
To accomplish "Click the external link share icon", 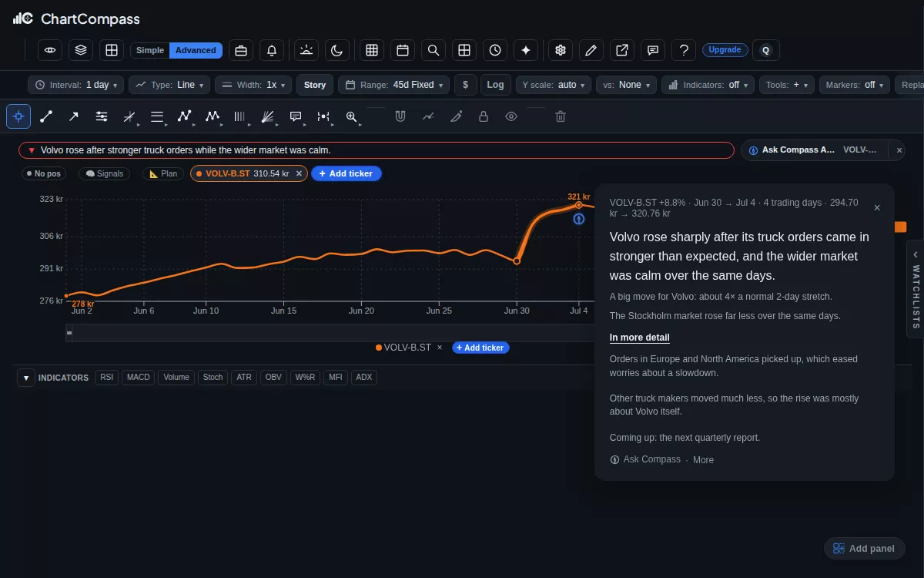I will click(x=622, y=50).
